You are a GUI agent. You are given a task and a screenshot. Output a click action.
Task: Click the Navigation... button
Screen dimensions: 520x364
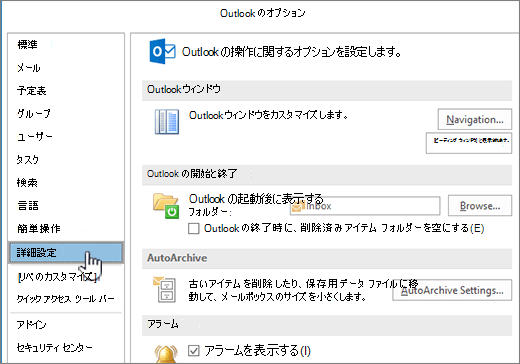[475, 119]
